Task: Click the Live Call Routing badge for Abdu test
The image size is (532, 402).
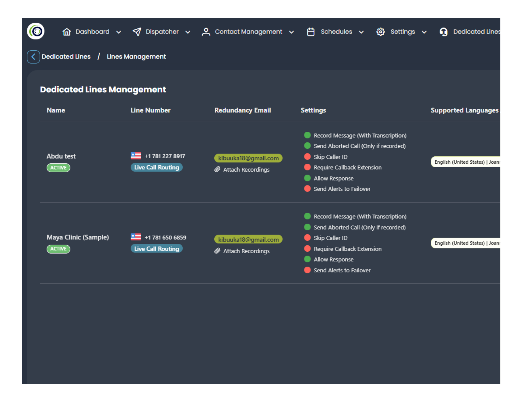Action: tap(156, 167)
